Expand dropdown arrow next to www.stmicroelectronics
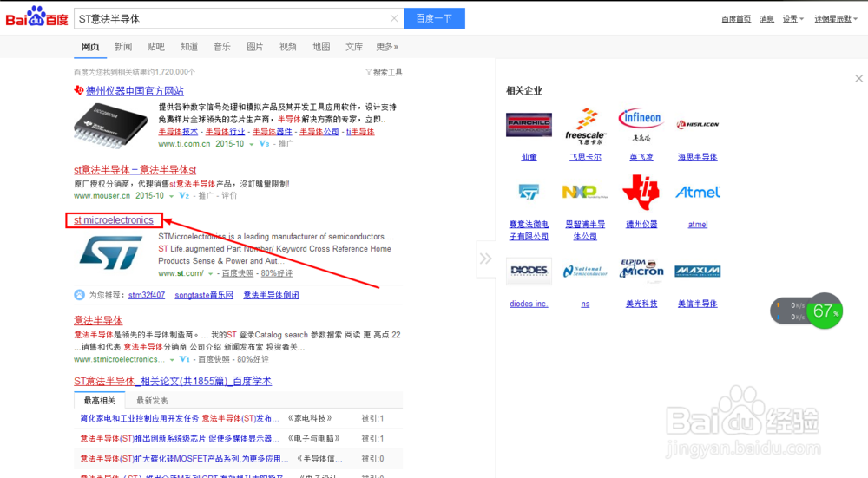Screen dimensions: 868x478 172,360
